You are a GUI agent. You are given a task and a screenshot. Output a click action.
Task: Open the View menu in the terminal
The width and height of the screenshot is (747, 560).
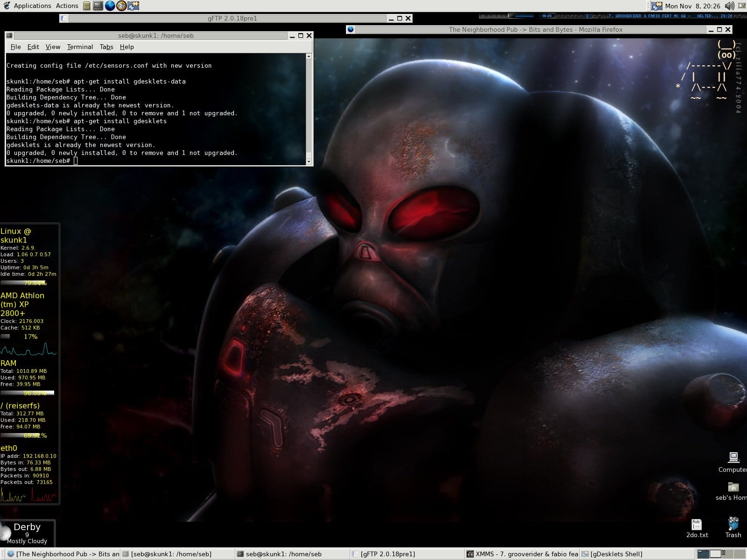coord(53,47)
